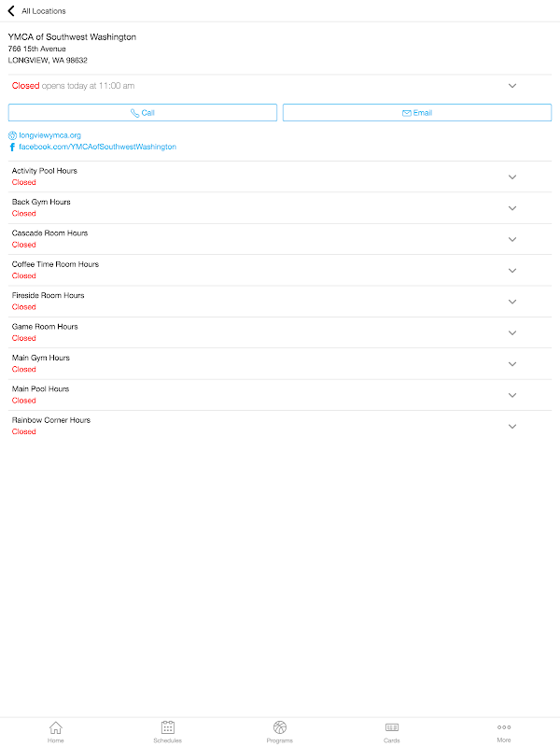Open the Cards barcode icon
This screenshot has width=560, height=747.
click(x=392, y=727)
